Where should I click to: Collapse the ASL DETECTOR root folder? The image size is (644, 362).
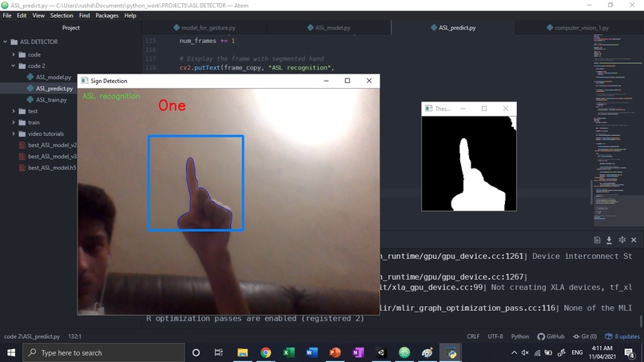(x=6, y=42)
